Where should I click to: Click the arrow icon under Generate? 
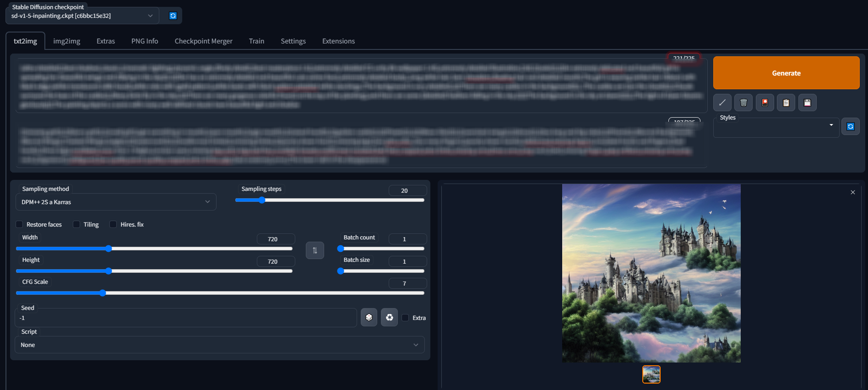tap(722, 103)
